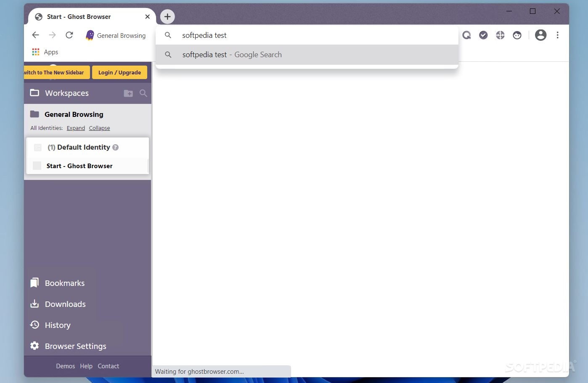The width and height of the screenshot is (588, 383).
Task: Click the Ghost Browser ghost logo icon
Action: [x=90, y=35]
